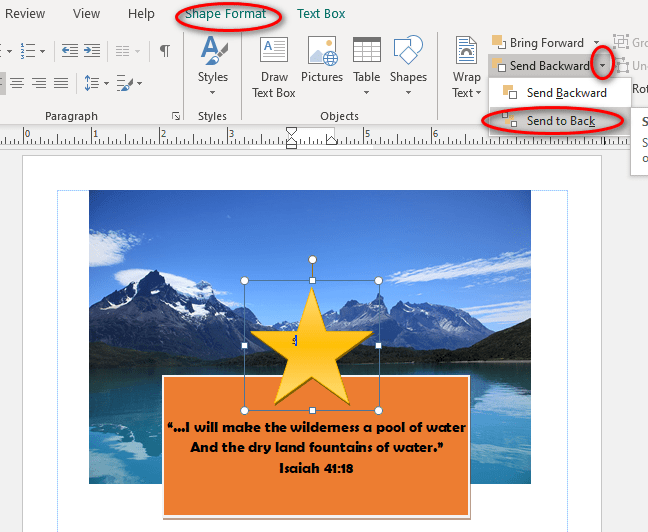Toggle paragraph marks (pilcrow) display
Image resolution: width=648 pixels, height=532 pixels.
(x=164, y=51)
